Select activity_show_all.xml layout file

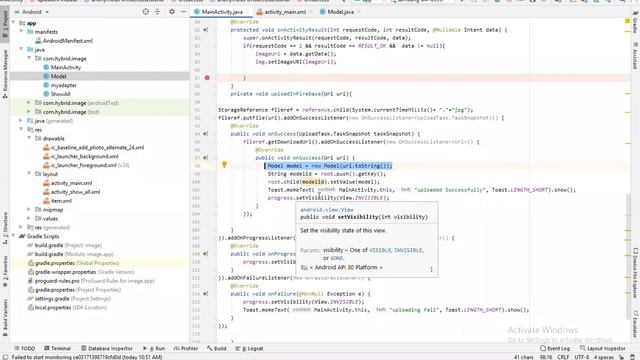pos(75,192)
